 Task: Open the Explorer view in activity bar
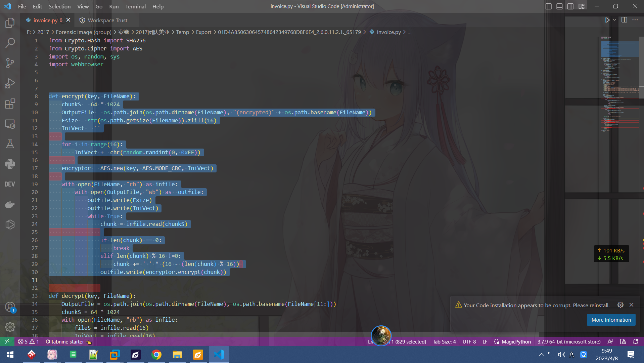(10, 23)
